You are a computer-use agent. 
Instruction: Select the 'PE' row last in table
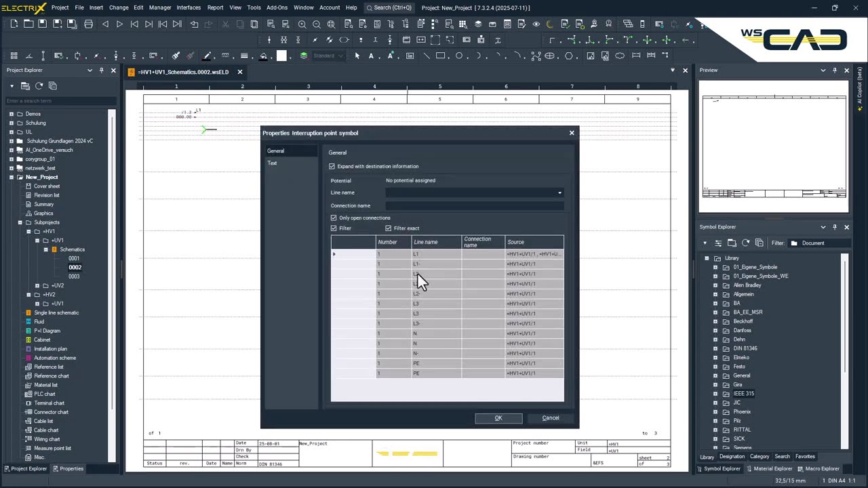click(448, 373)
